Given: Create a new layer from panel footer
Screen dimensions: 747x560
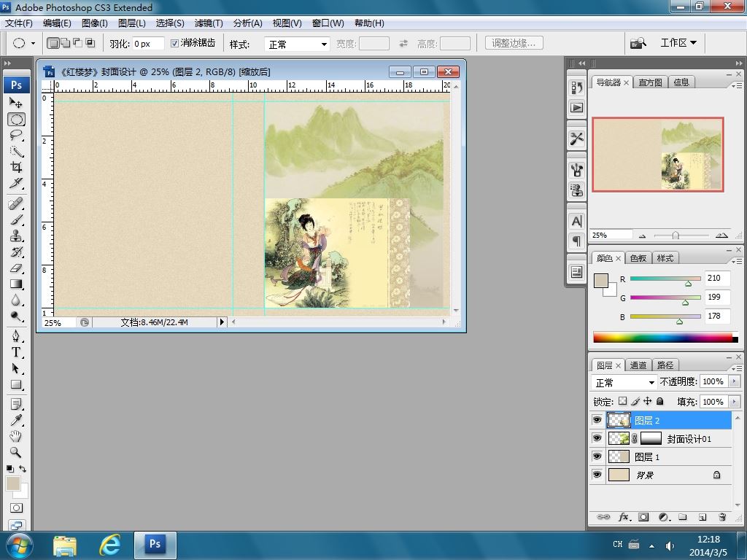Looking at the screenshot, I should click(703, 517).
